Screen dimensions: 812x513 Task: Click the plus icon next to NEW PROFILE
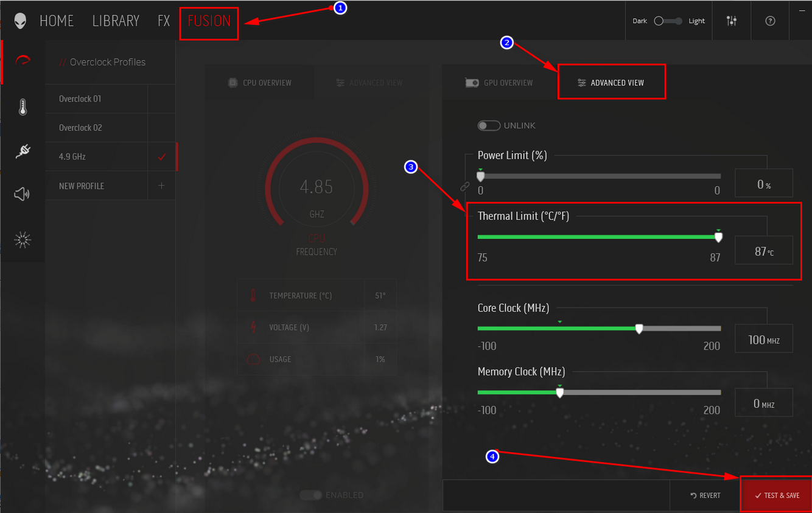[161, 186]
